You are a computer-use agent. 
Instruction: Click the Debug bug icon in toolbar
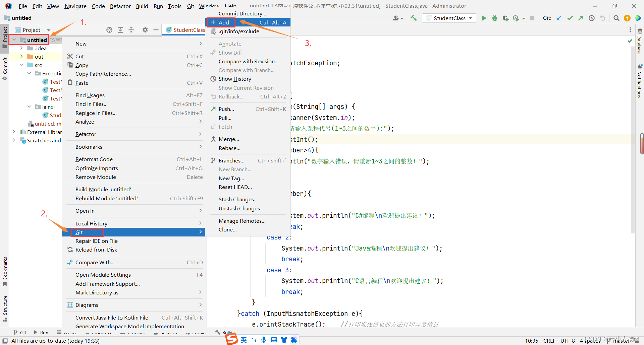tap(495, 18)
